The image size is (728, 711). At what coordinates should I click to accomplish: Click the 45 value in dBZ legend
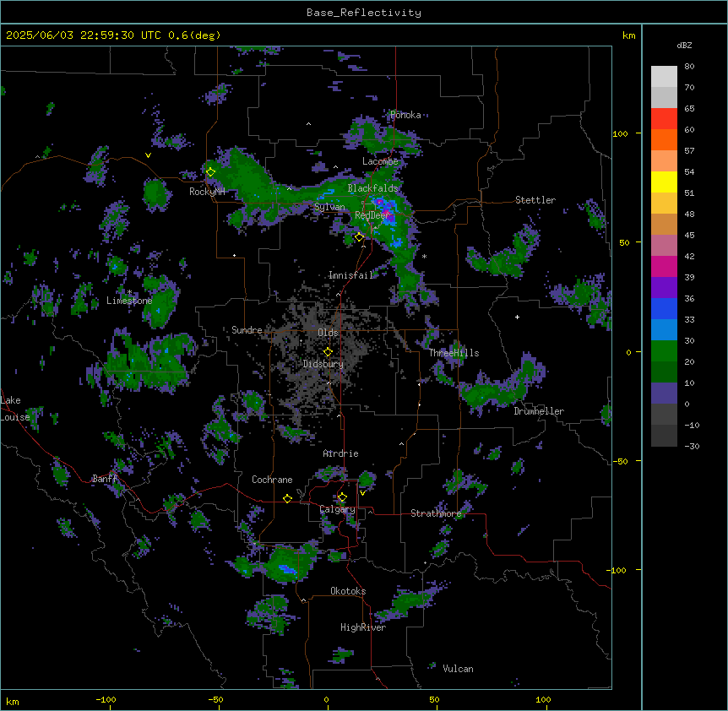(689, 236)
